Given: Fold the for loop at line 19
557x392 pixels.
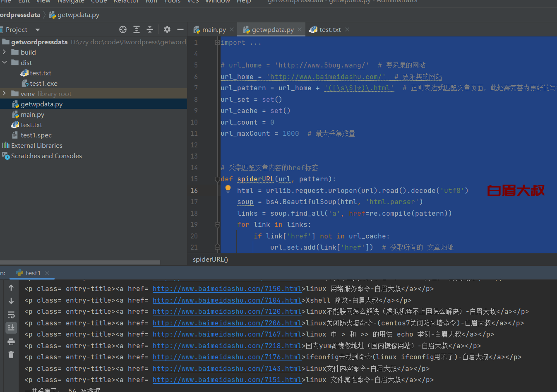Looking at the screenshot, I should (x=217, y=225).
